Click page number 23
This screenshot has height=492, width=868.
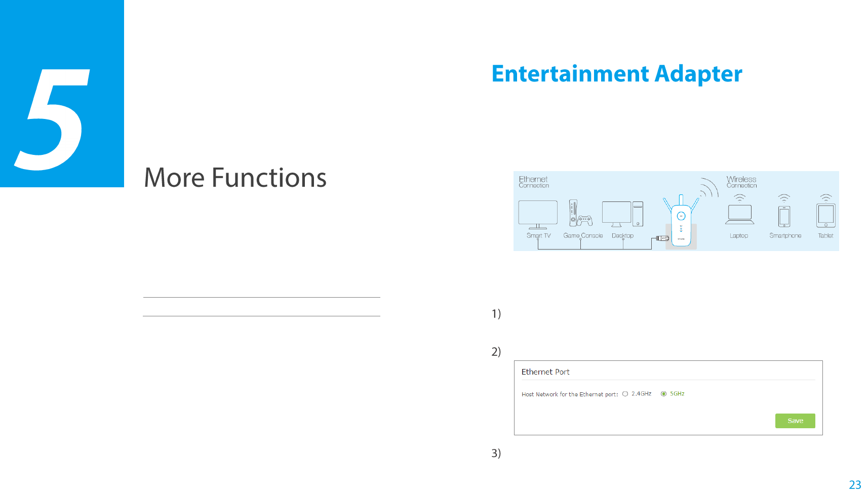(855, 485)
